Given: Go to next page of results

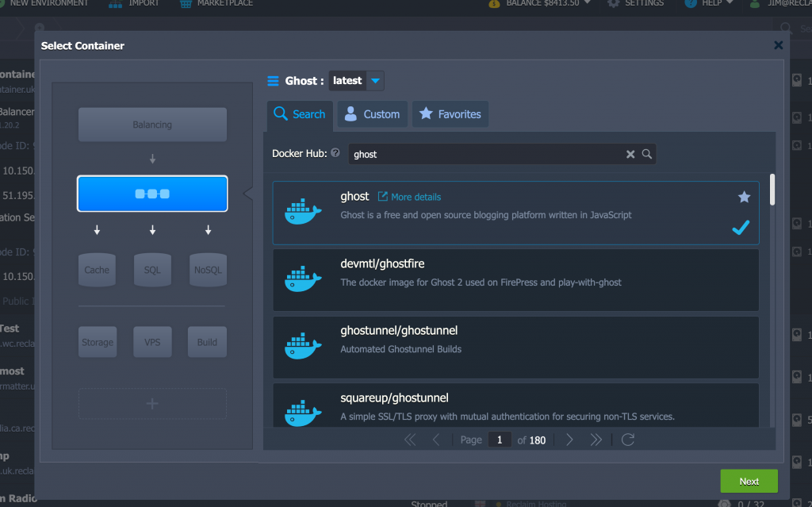Looking at the screenshot, I should point(569,440).
